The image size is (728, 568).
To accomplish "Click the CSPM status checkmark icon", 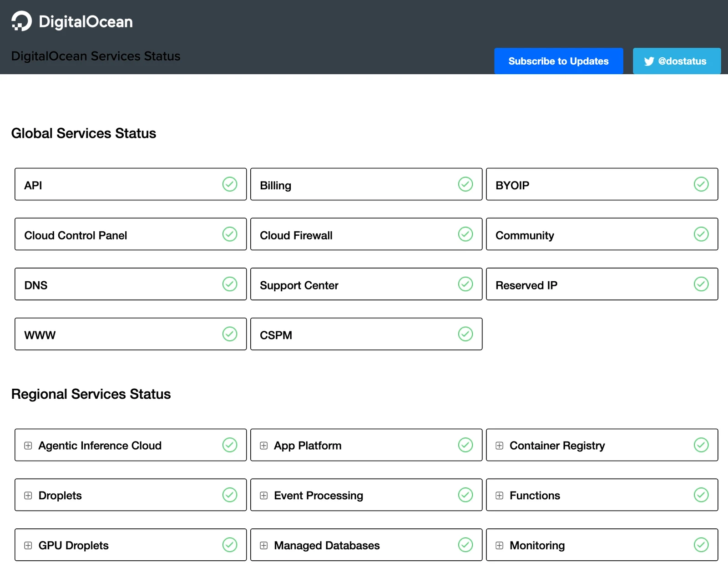I will pyautogui.click(x=465, y=334).
